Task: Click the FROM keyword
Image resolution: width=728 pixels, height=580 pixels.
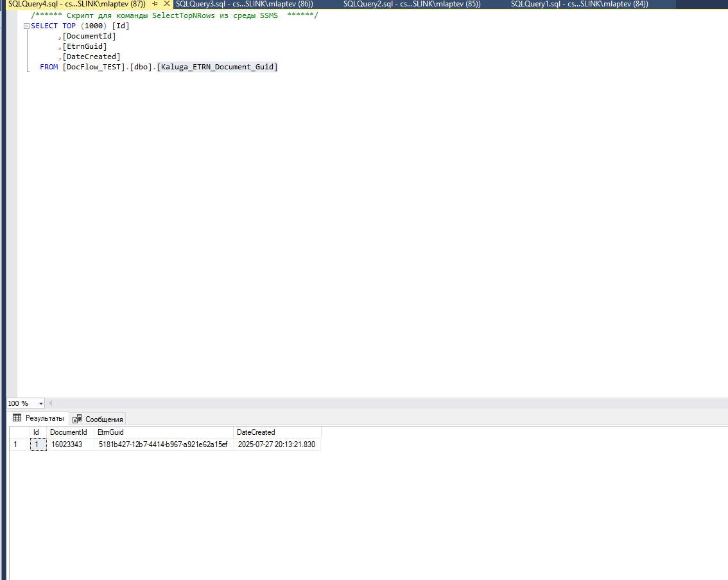Action: click(x=49, y=67)
